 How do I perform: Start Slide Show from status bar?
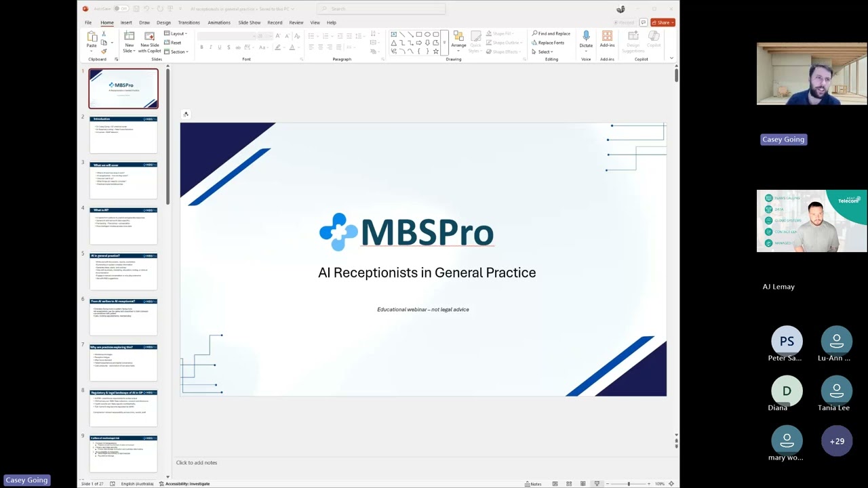tap(597, 484)
